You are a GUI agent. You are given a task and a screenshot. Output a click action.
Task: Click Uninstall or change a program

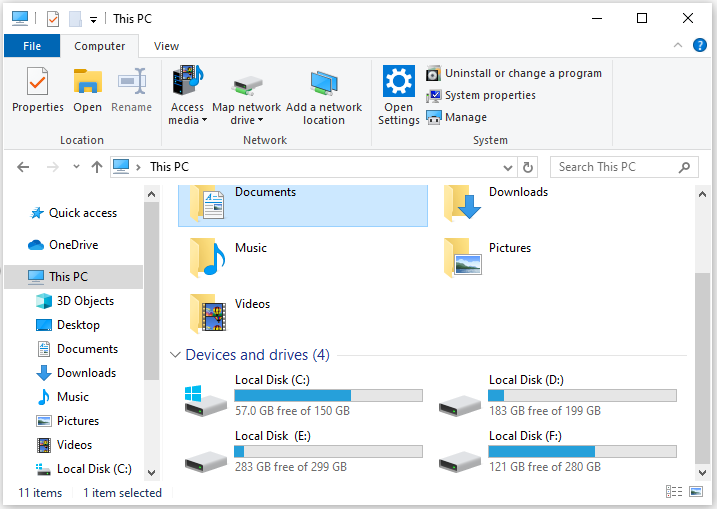tap(514, 73)
